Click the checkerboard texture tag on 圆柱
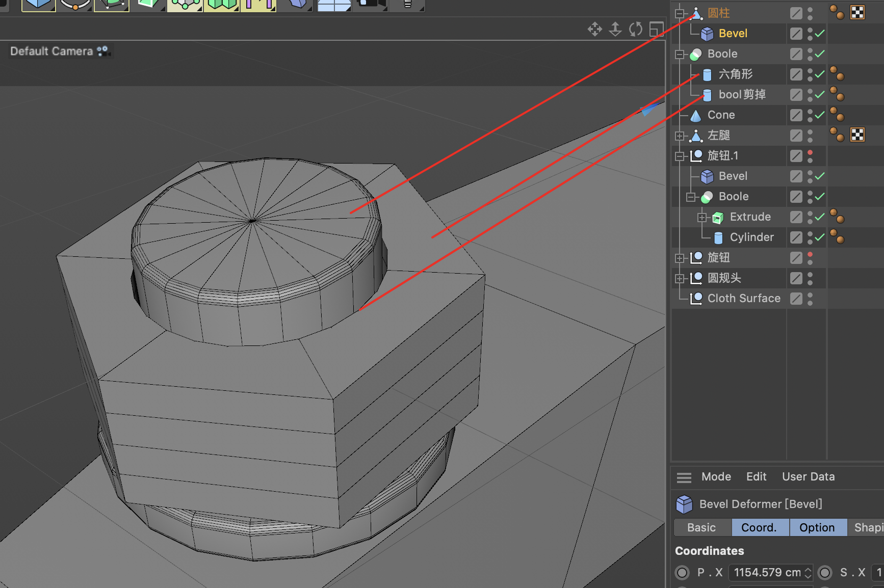Image resolution: width=884 pixels, height=588 pixels. tap(857, 13)
